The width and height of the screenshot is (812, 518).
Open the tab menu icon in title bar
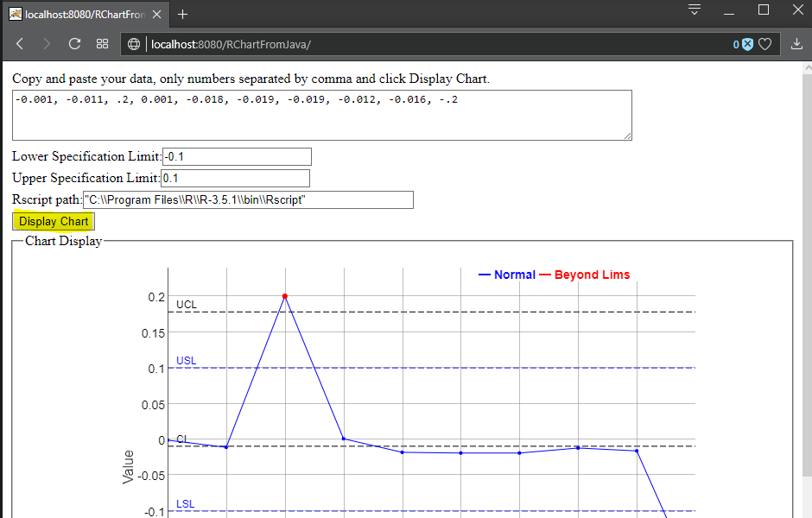[695, 9]
